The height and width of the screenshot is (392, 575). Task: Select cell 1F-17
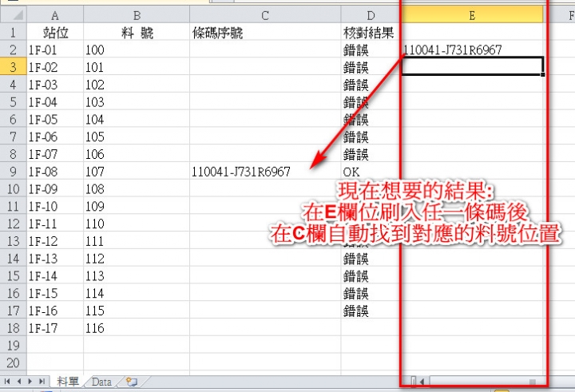pos(55,328)
